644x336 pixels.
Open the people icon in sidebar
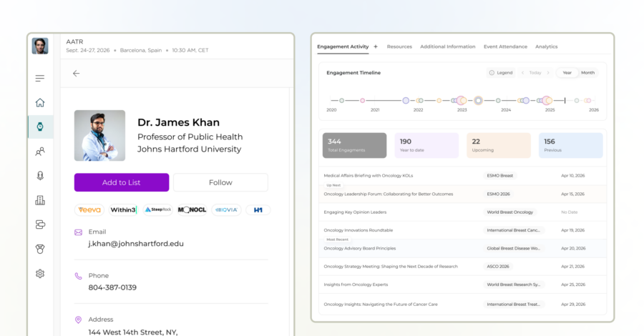(x=40, y=152)
